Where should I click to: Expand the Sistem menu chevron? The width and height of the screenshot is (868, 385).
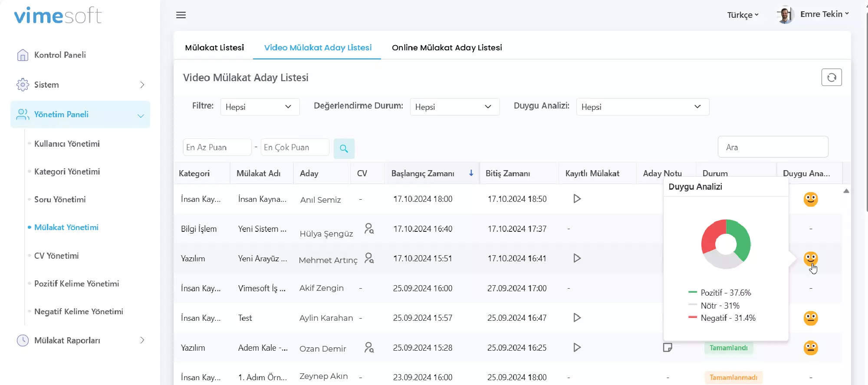coord(142,85)
